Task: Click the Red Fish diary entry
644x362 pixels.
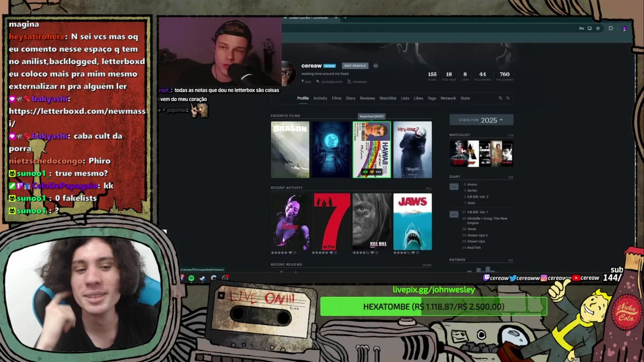Action: [474, 247]
